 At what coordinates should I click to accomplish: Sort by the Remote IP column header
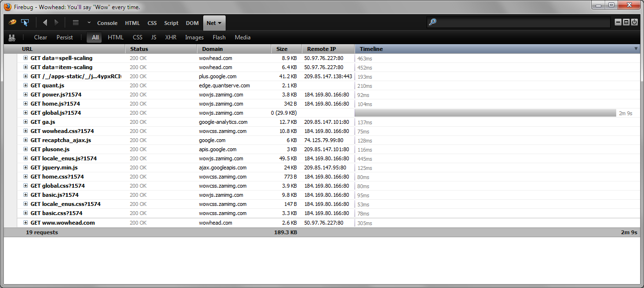[x=328, y=49]
